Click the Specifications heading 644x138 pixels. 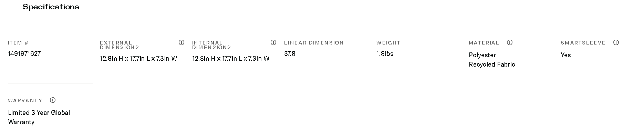[x=51, y=7]
